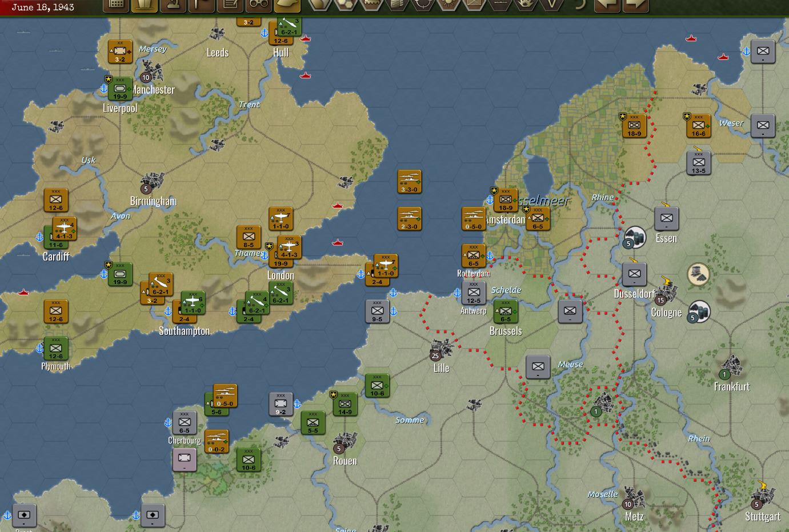Screen dimensions: 789x532
Task: Select the 2-3-0 naval unit in North Sea
Action: pos(409,219)
